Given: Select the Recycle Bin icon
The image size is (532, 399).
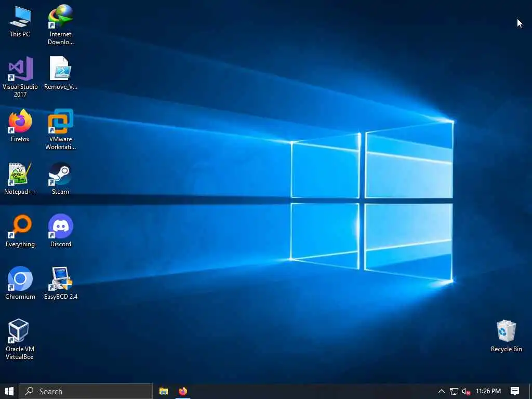Looking at the screenshot, I should pyautogui.click(x=506, y=336).
